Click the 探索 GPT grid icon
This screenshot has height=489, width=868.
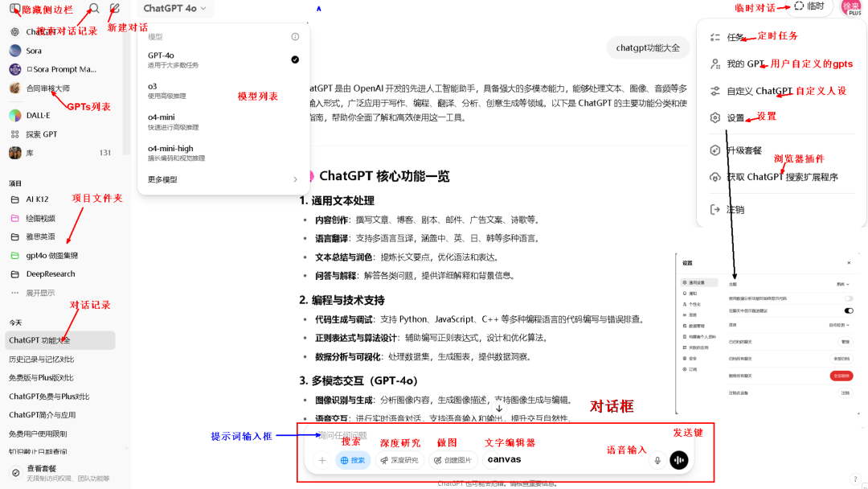pyautogui.click(x=15, y=134)
